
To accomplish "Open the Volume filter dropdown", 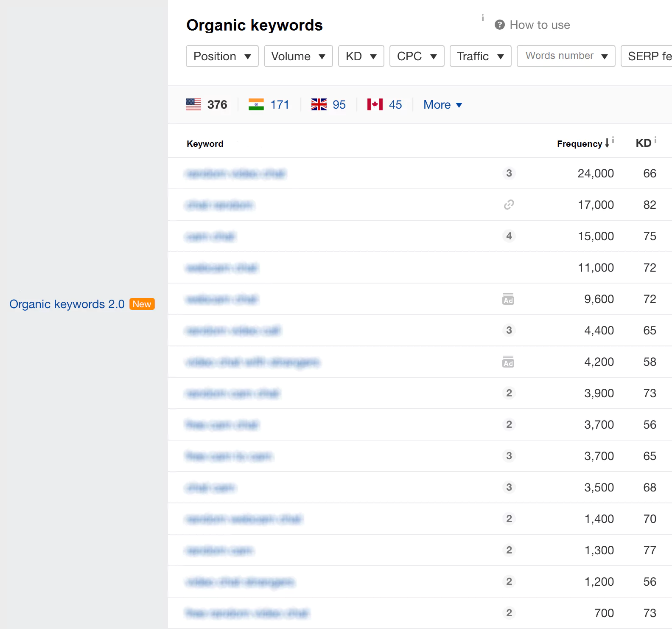I will [298, 56].
